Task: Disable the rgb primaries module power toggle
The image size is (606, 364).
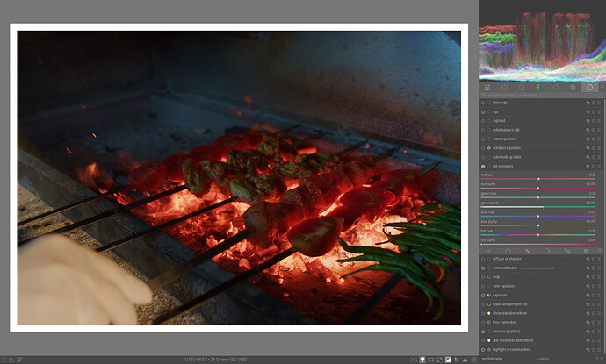Action: (x=483, y=167)
